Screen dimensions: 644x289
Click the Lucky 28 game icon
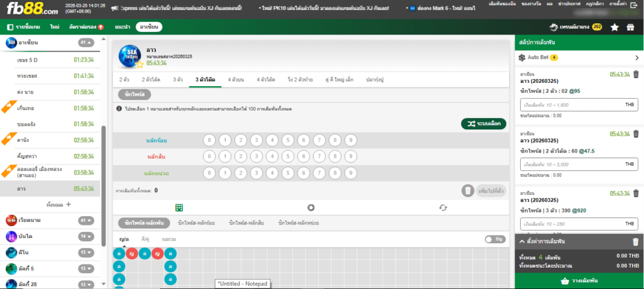click(11, 284)
